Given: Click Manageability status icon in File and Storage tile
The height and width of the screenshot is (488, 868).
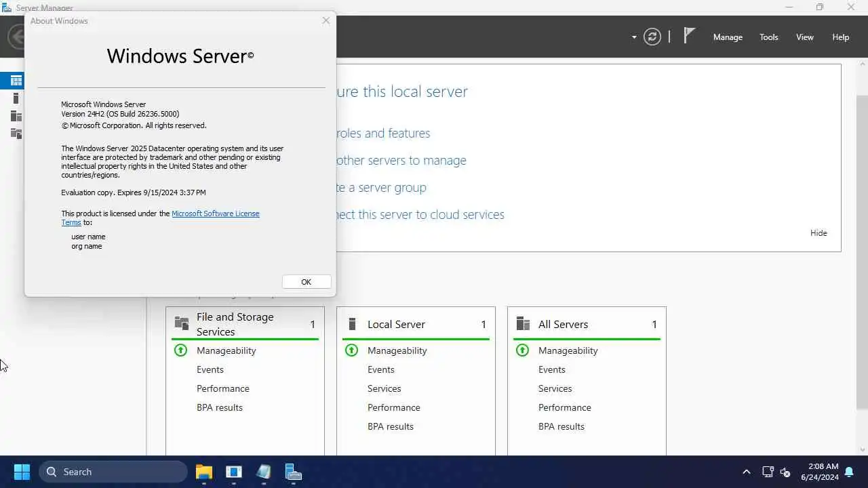Looking at the screenshot, I should click(x=180, y=350).
